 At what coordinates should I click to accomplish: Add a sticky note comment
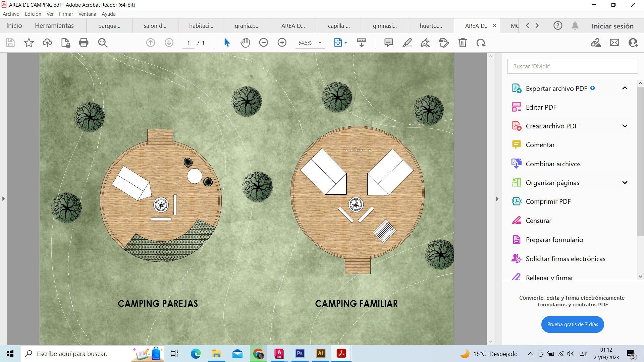388,43
